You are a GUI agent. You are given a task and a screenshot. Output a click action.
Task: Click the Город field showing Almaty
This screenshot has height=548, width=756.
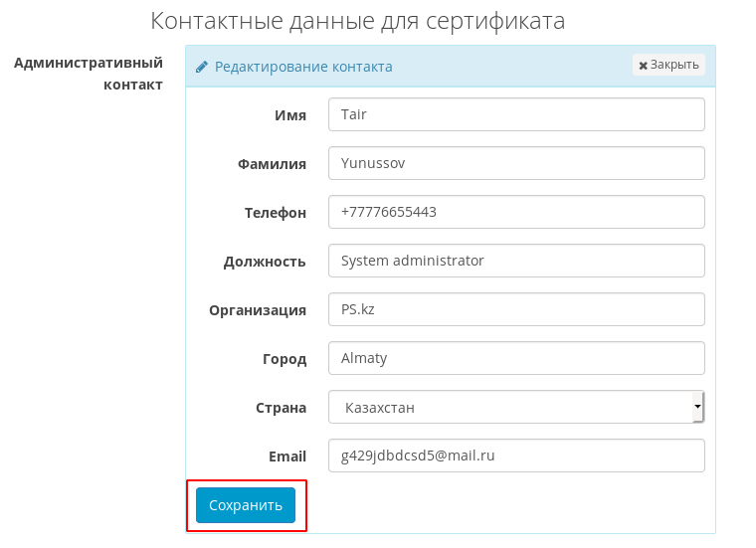point(516,358)
